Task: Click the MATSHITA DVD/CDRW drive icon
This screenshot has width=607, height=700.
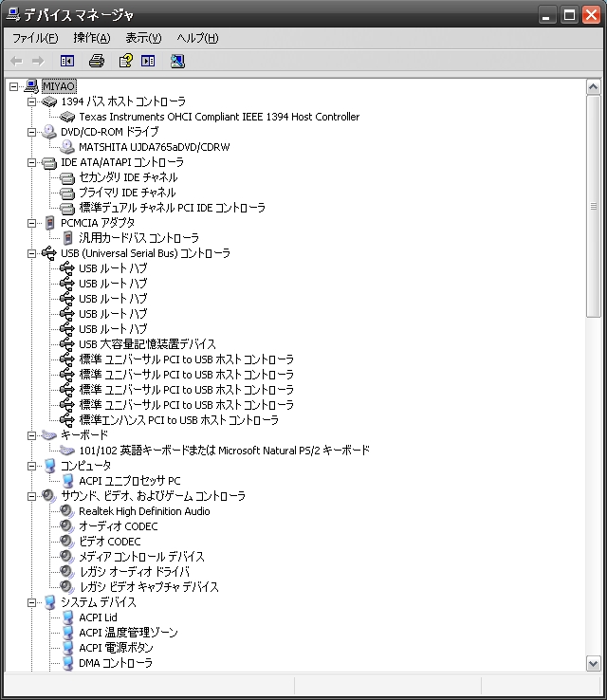Action: pos(67,147)
